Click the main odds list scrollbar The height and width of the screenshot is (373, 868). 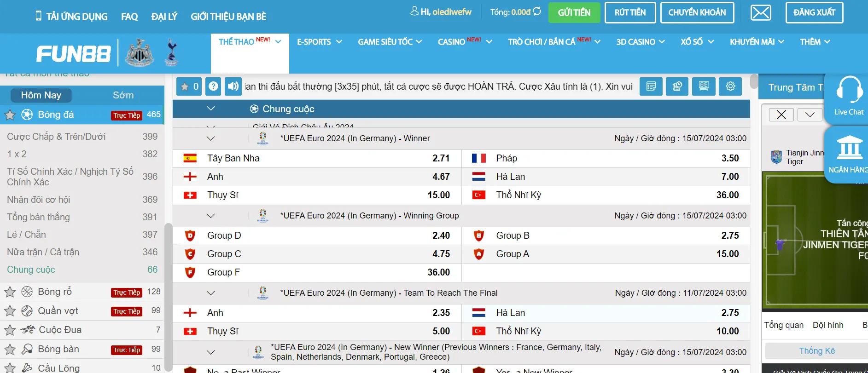point(754,81)
